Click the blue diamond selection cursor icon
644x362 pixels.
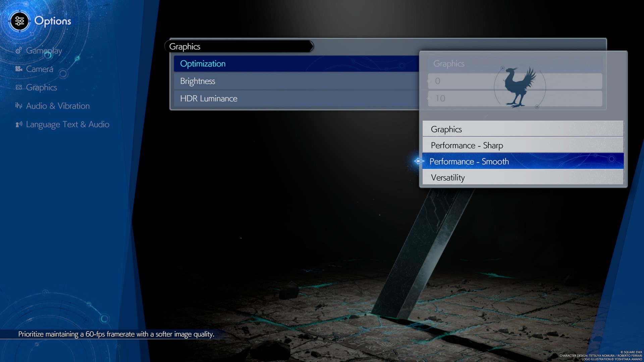[419, 161]
